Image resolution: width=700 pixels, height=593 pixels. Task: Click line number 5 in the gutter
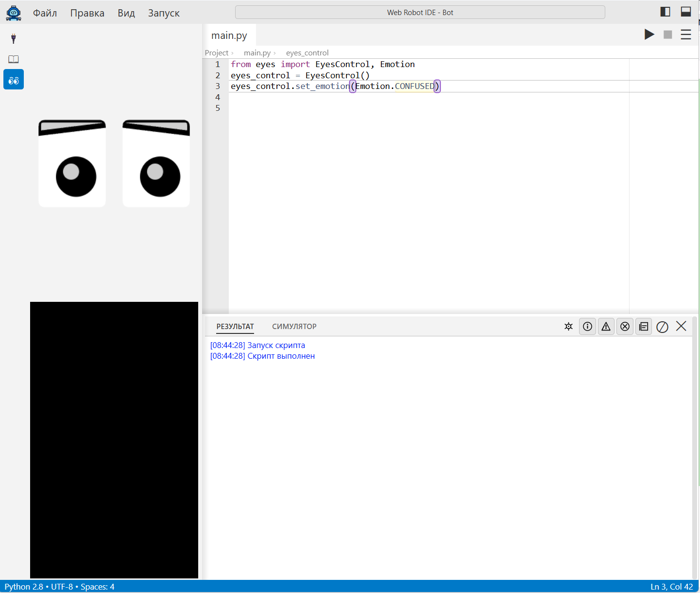point(218,108)
